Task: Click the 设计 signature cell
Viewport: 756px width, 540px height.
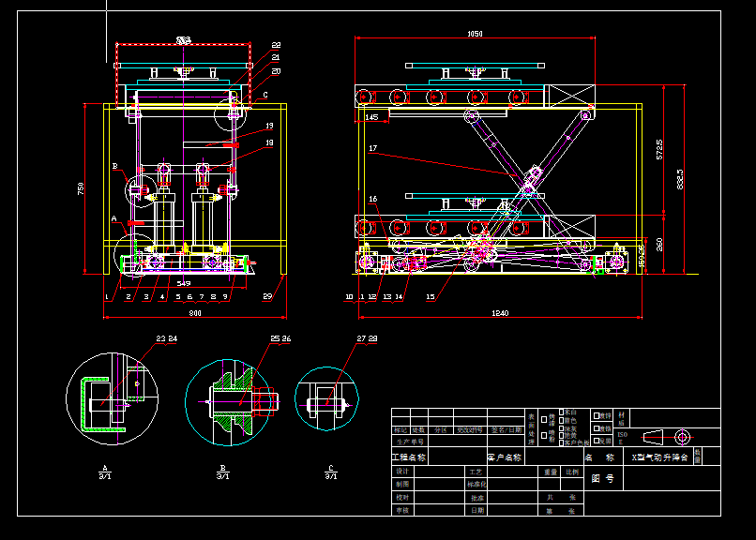Action: [401, 472]
